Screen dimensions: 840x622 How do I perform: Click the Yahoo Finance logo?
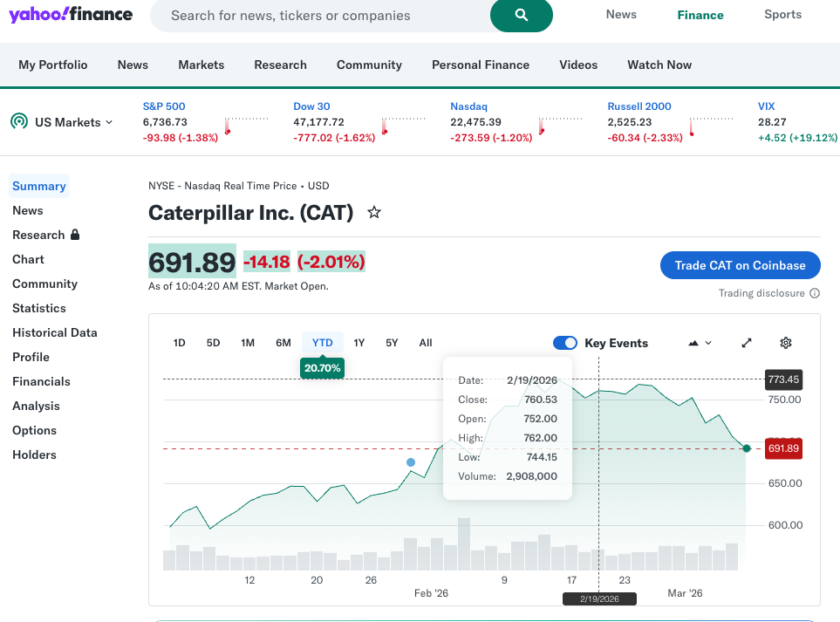click(x=71, y=15)
